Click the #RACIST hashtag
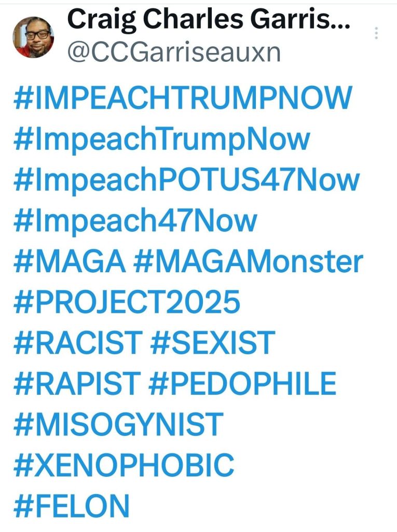 click(78, 342)
